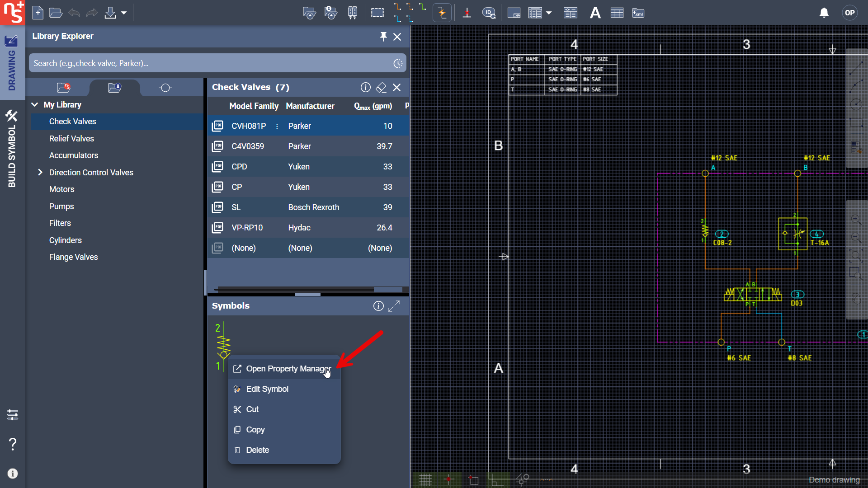Expand the Symbols panel with arrow icon

point(394,306)
